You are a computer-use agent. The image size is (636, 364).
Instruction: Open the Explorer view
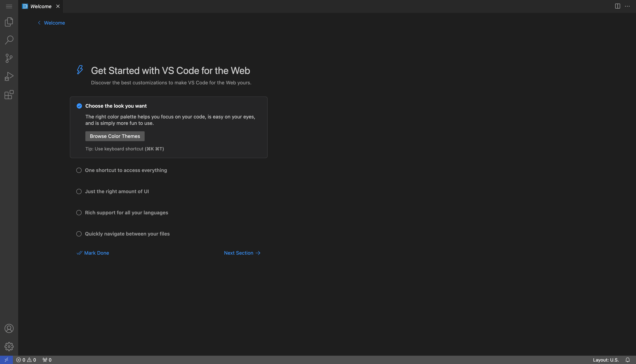click(9, 22)
